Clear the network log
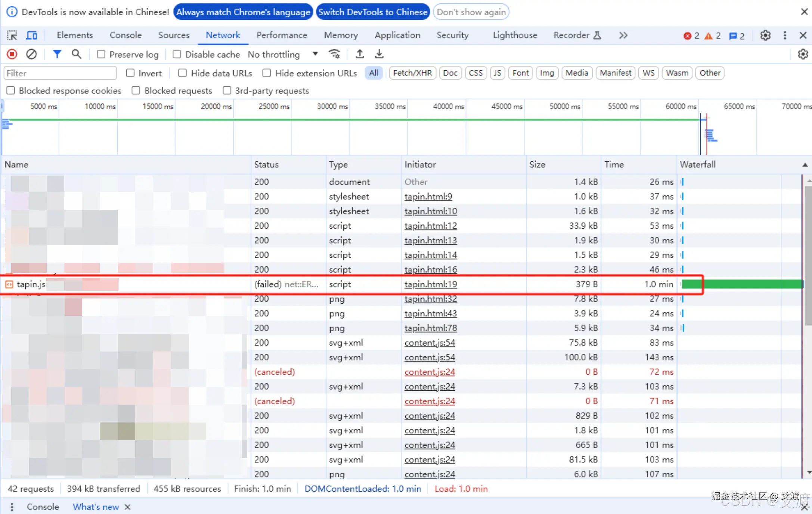The image size is (812, 514). pyautogui.click(x=31, y=55)
